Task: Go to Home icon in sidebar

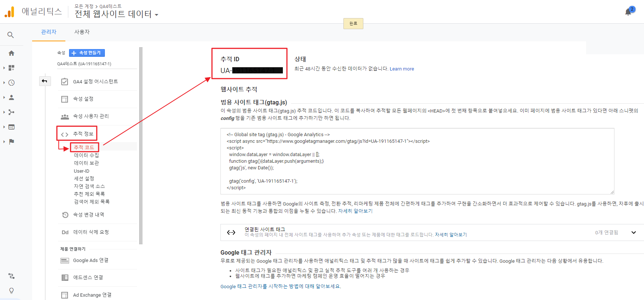Action: (x=11, y=53)
